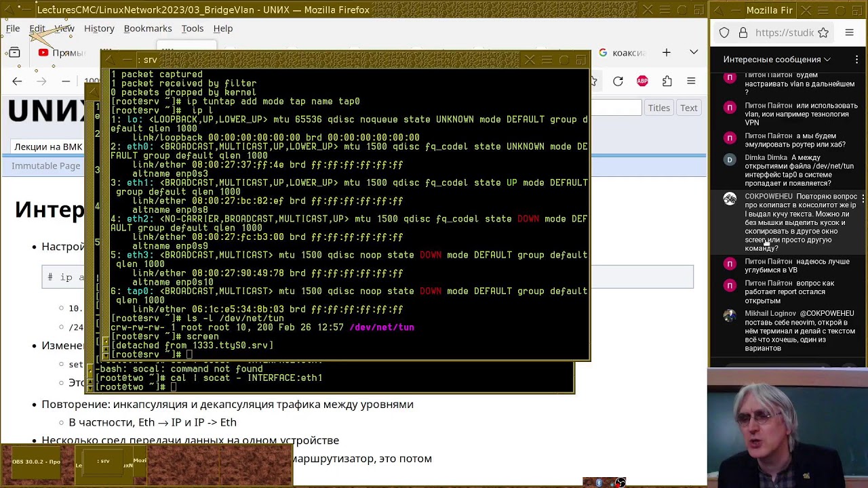Go back with the browser back arrow
This screenshot has height=488, width=868.
tap(17, 81)
